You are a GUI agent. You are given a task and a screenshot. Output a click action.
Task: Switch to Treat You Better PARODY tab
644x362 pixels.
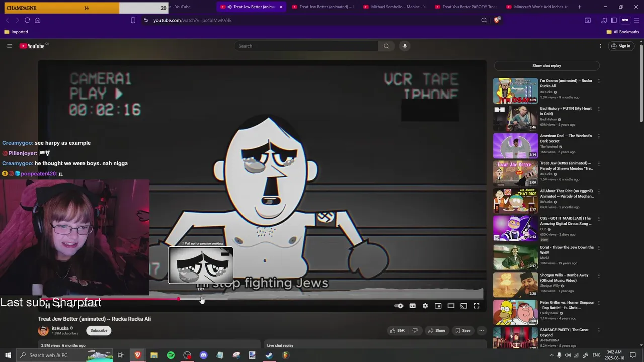[465, 7]
